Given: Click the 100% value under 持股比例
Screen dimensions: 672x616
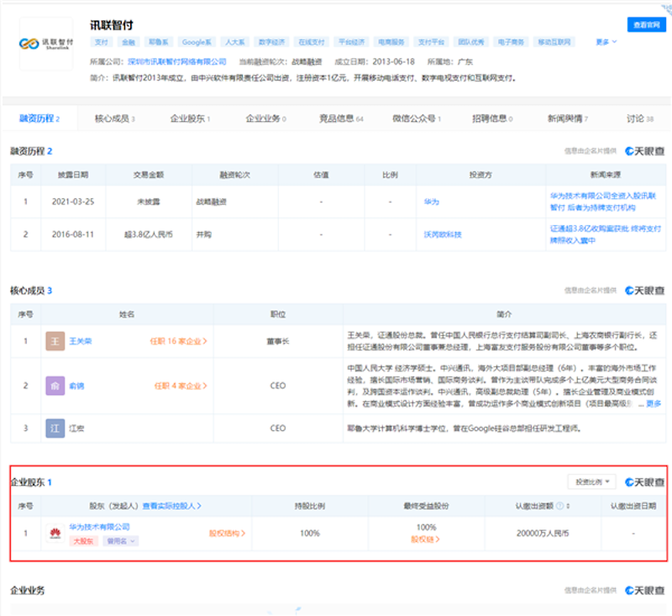Looking at the screenshot, I should (310, 534).
